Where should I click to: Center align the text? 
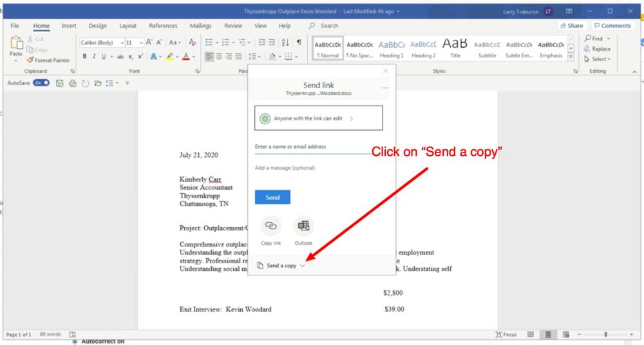tap(220, 56)
